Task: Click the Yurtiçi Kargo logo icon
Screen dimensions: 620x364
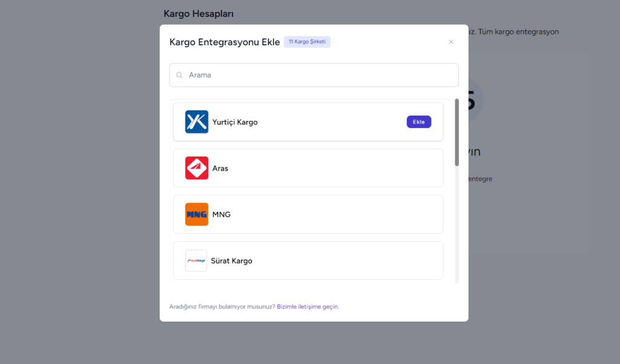Action: click(197, 122)
